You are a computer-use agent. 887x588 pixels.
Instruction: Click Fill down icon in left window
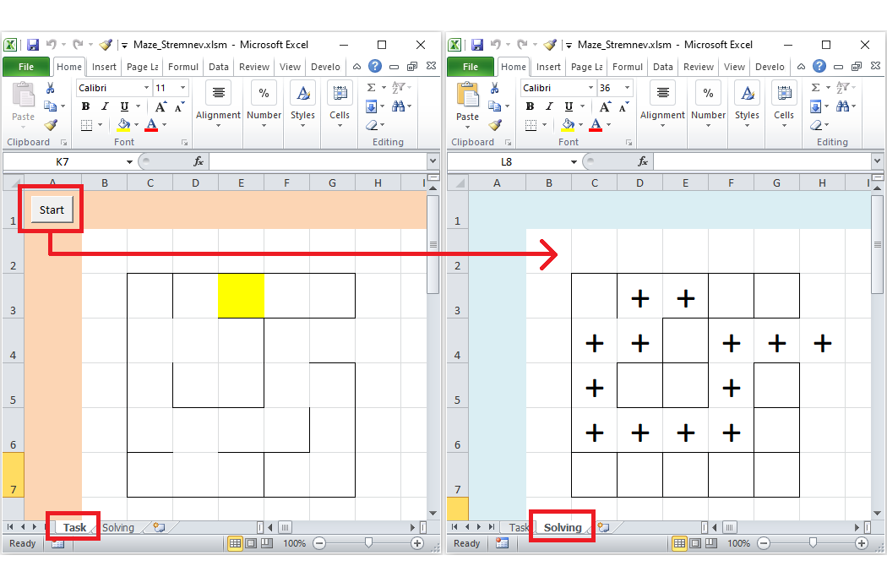(372, 106)
